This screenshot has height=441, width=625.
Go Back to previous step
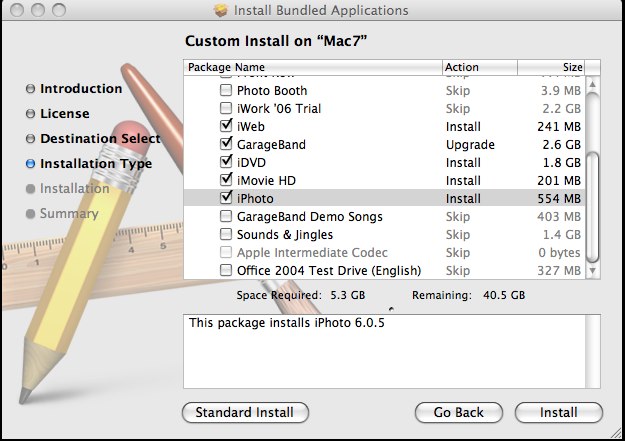pyautogui.click(x=459, y=412)
